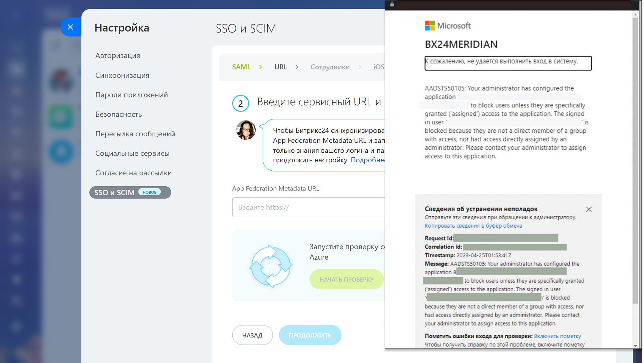Click Включить пометку link
The width and height of the screenshot is (644, 363).
[x=557, y=336]
